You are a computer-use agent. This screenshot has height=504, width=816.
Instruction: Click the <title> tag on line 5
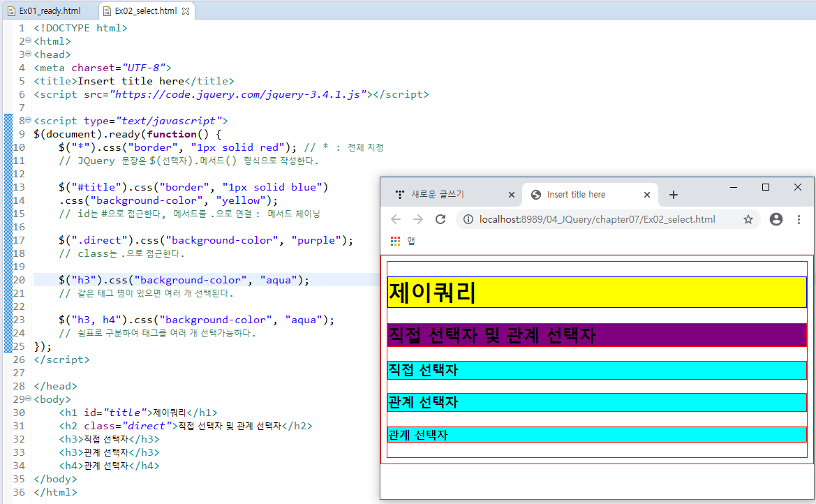click(x=56, y=81)
